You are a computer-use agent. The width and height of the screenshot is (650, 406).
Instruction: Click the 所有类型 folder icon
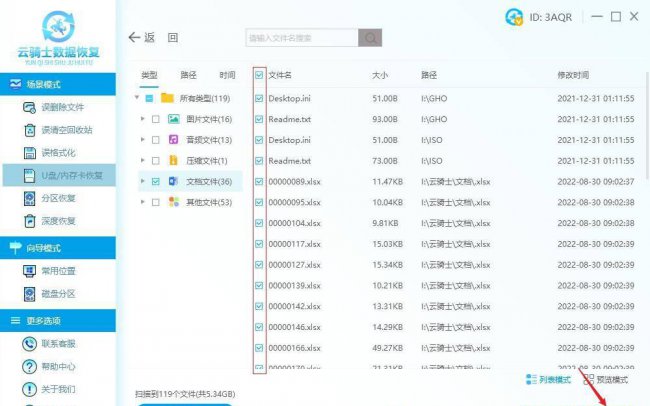167,98
